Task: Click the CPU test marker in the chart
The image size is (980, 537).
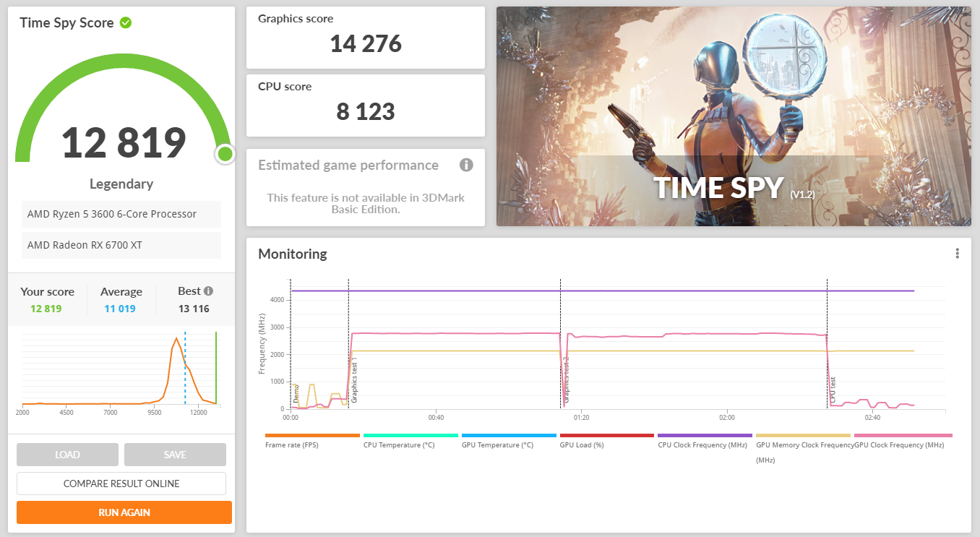Action: (833, 390)
